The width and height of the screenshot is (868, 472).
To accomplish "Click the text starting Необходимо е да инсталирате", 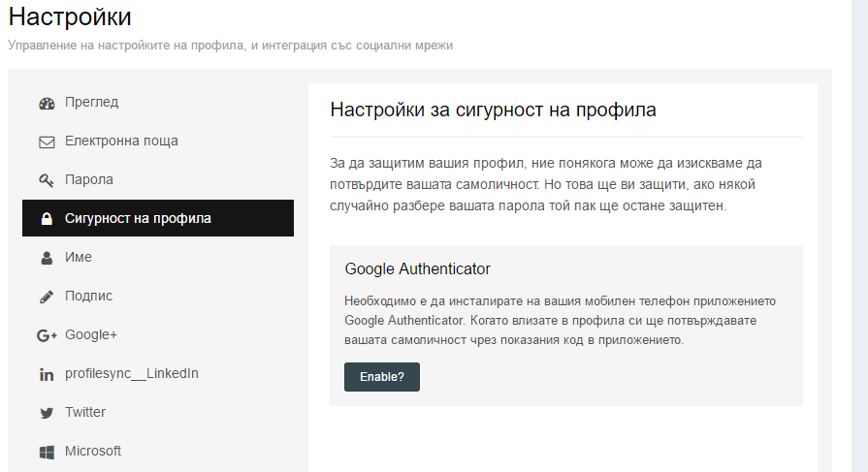I will [x=561, y=321].
